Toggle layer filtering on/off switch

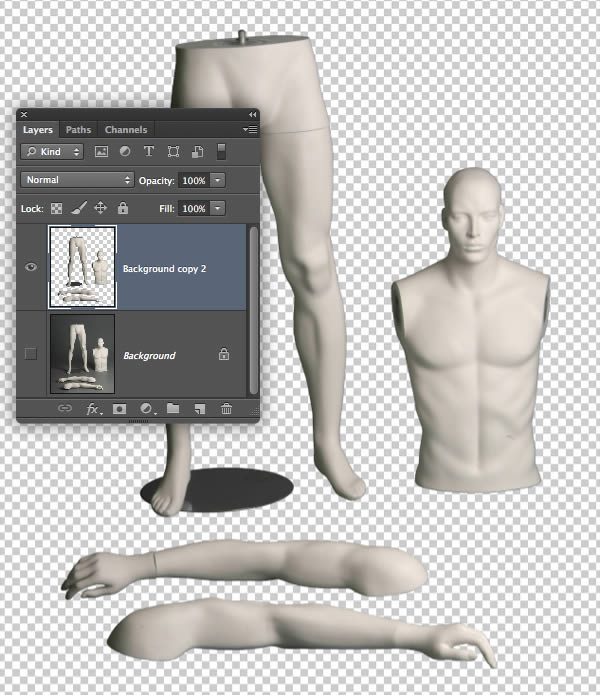click(x=221, y=152)
